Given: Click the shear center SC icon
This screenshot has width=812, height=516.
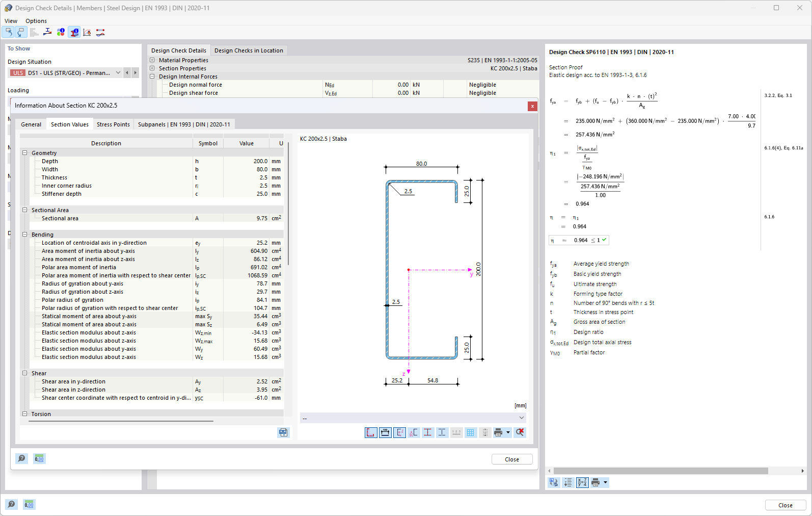Looking at the screenshot, I should tap(413, 432).
